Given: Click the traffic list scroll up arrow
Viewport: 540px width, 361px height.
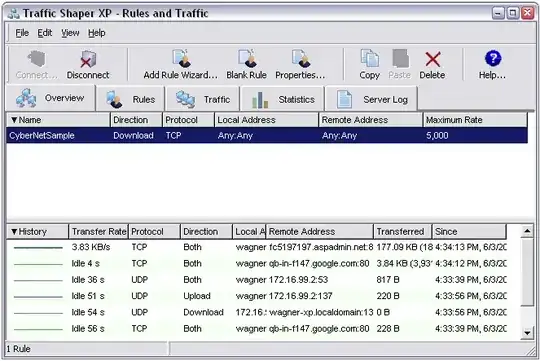Looking at the screenshot, I should tap(527, 231).
